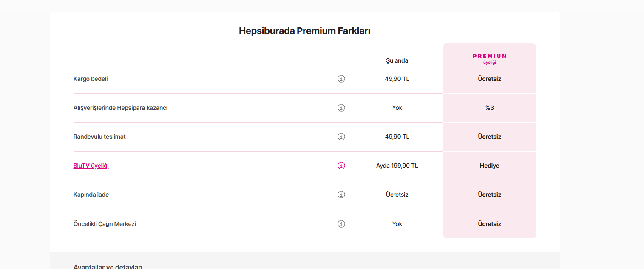The width and height of the screenshot is (644, 269).
Task: Click Premium Ücretsiz cell for Kargo bedeli
Action: coord(489,79)
